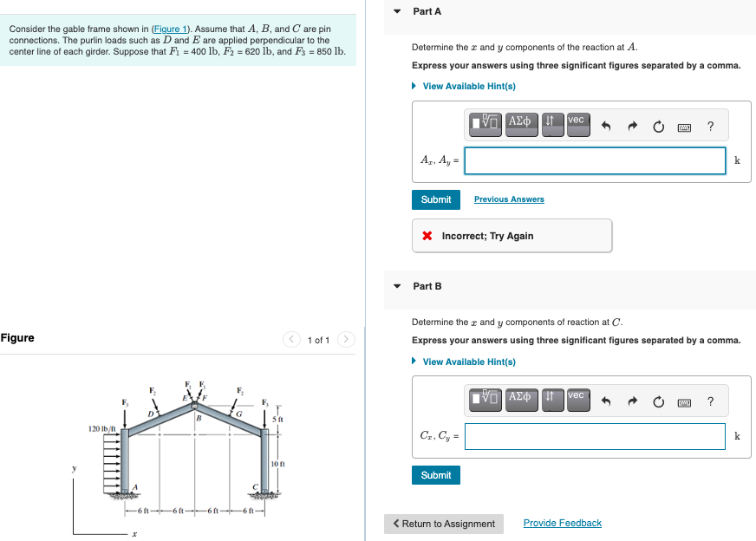Image resolution: width=756 pixels, height=541 pixels.
Task: Open Greek symbols palette ΑΣφ in Part A
Action: [x=520, y=125]
